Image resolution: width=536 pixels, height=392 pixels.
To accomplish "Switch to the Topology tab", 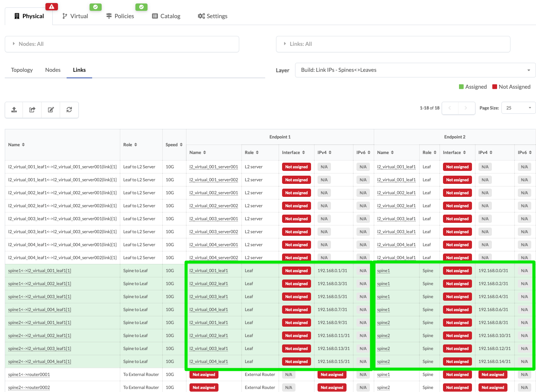I will point(22,70).
